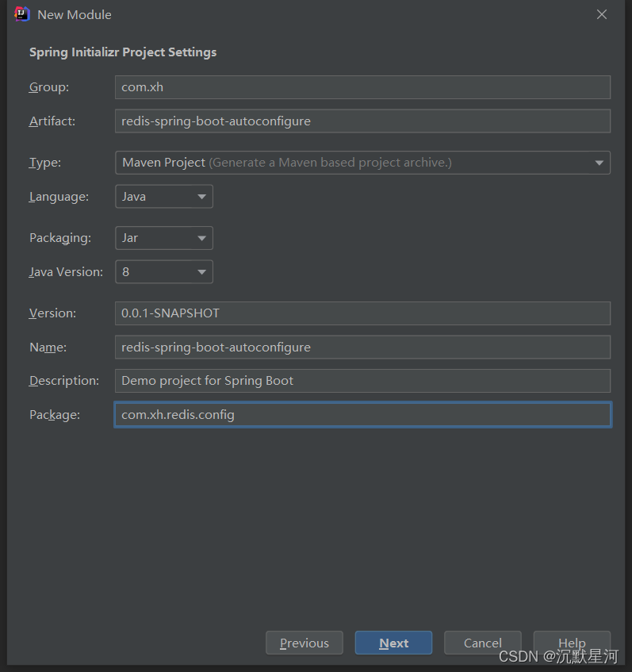Cancel the module creation

(x=482, y=643)
